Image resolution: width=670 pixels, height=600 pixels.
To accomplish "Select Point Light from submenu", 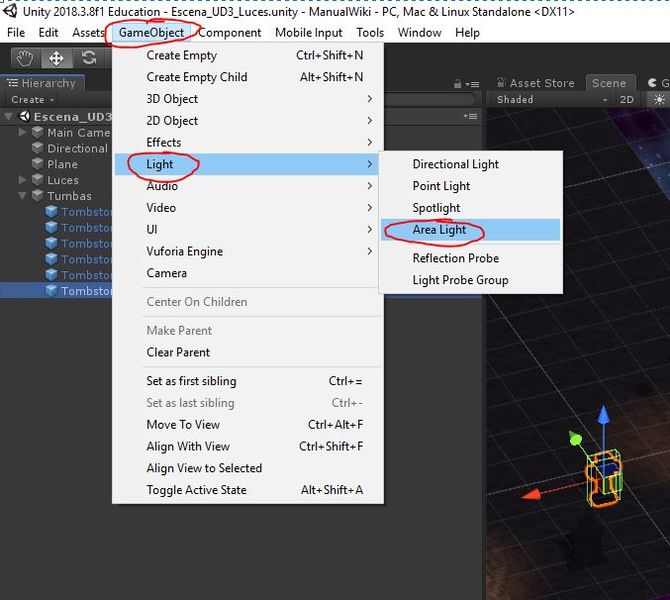I will (470, 186).
